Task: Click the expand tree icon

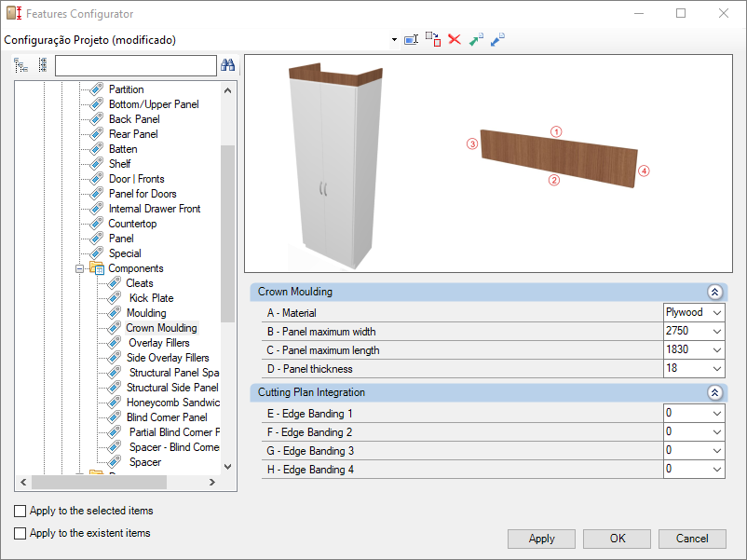Action: 21,65
